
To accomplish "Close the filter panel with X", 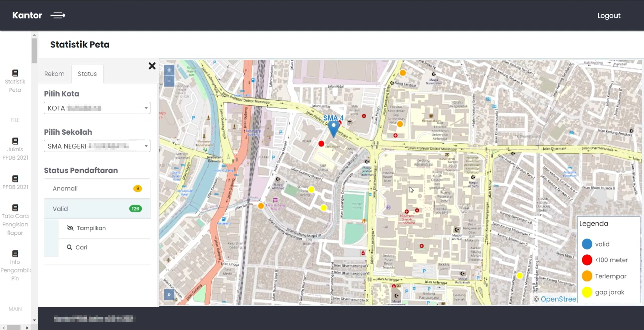I will (152, 66).
